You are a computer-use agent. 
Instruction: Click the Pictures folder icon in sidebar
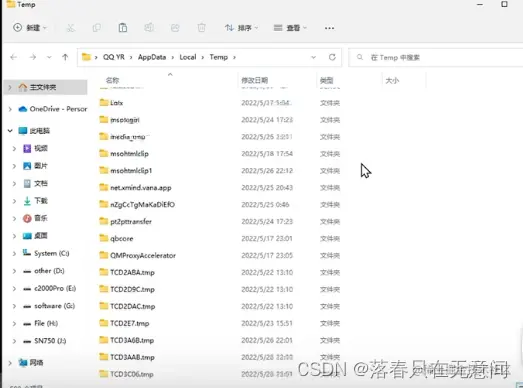(x=27, y=166)
